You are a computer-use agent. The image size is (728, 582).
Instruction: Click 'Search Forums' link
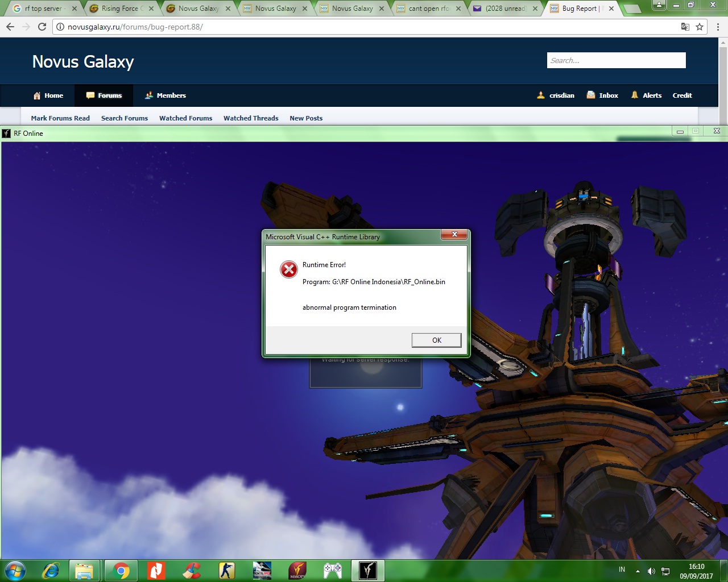[x=125, y=118]
